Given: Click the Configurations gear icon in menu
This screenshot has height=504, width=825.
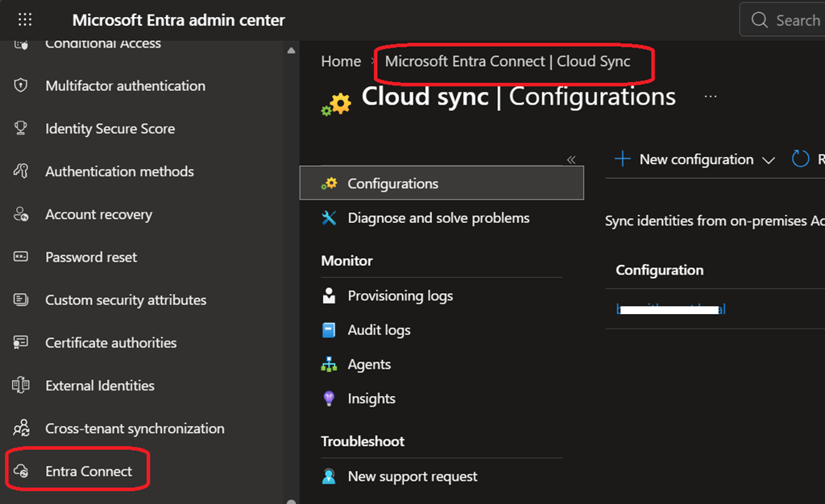Looking at the screenshot, I should (x=329, y=184).
